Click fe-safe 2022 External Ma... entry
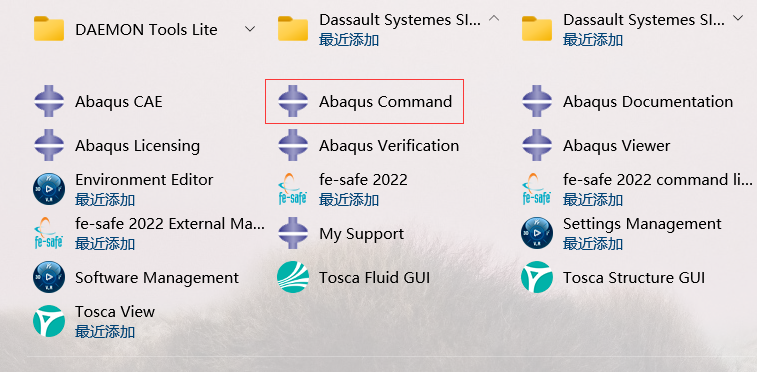Image resolution: width=757 pixels, height=372 pixels. (x=150, y=234)
